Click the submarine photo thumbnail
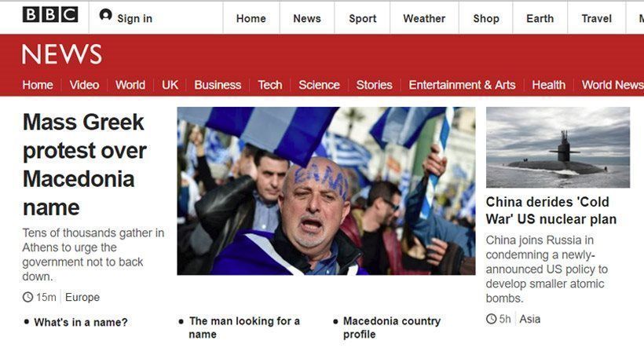Viewport: 644px width, 359px height. pos(558,148)
